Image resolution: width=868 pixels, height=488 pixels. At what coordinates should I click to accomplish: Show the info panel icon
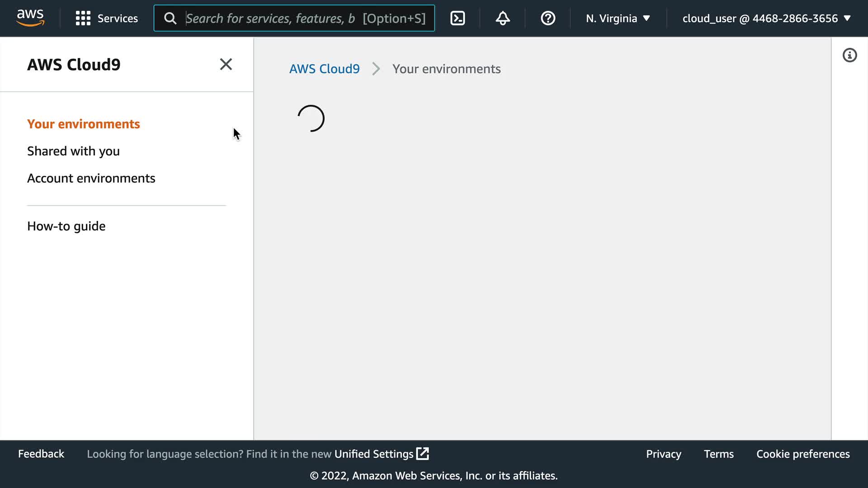pos(849,55)
